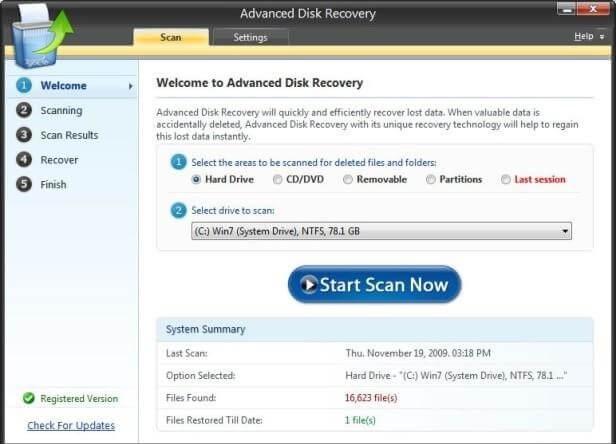
Task: Click the Last Scan date value
Action: [418, 353]
